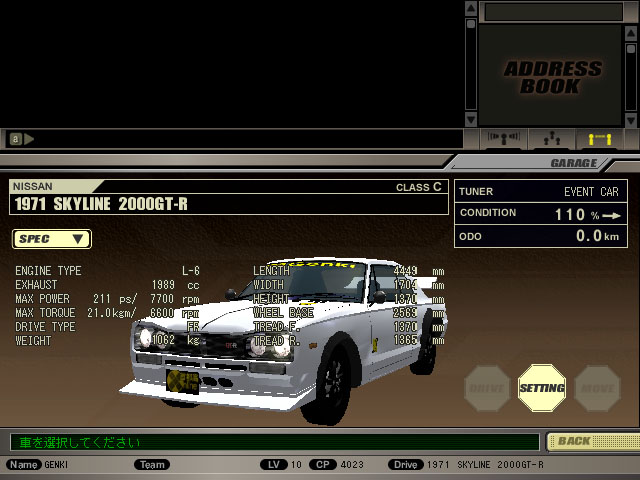The height and width of the screenshot is (480, 640).
Task: Click the chat log scrollbar thumb
Action: [x=471, y=24]
